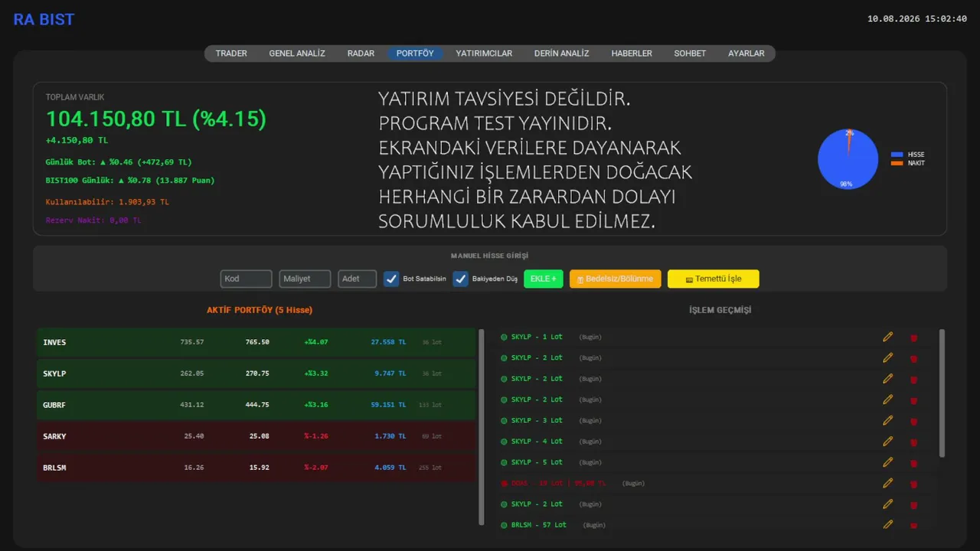Select the INVES portfolio row
Screen dimensions: 980x551
[256, 342]
